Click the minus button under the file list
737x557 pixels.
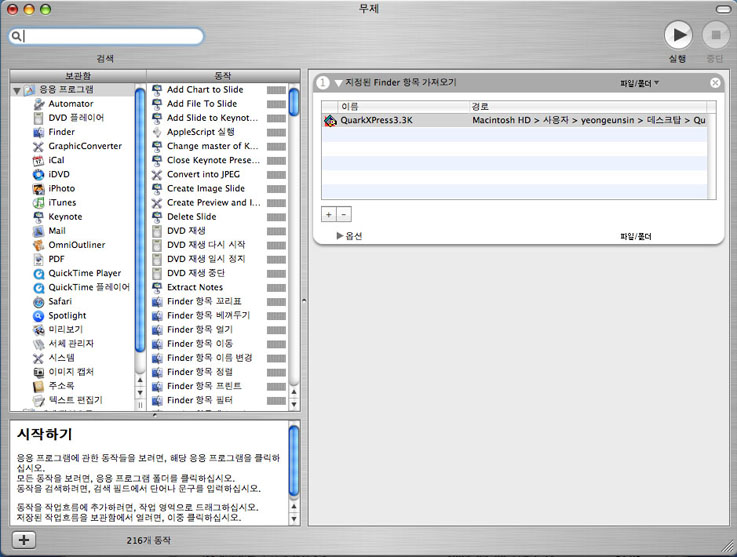pos(343,214)
